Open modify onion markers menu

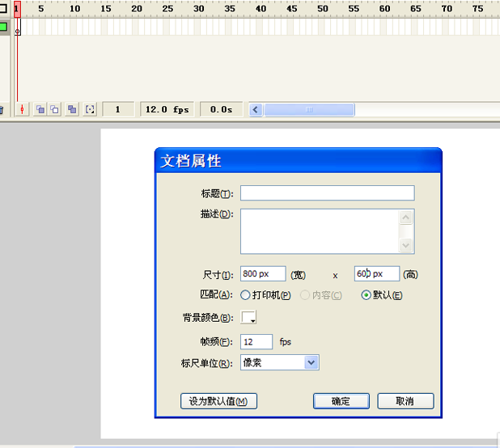coord(90,110)
